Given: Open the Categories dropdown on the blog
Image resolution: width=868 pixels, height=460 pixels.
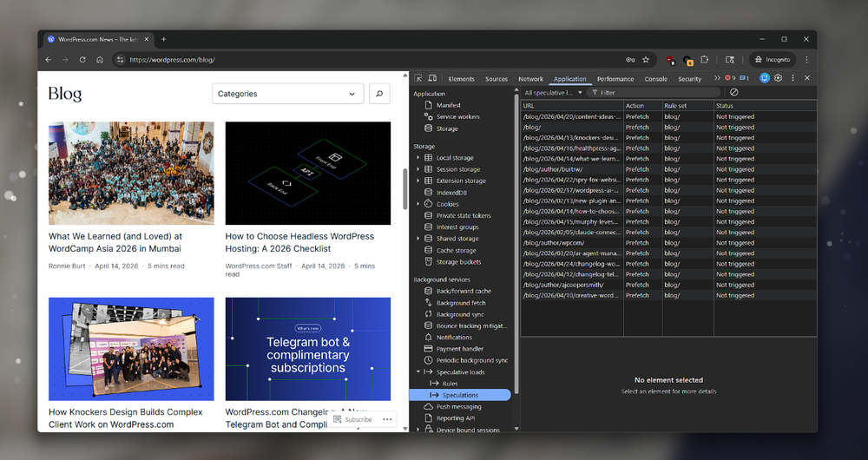Looking at the screenshot, I should pos(288,94).
